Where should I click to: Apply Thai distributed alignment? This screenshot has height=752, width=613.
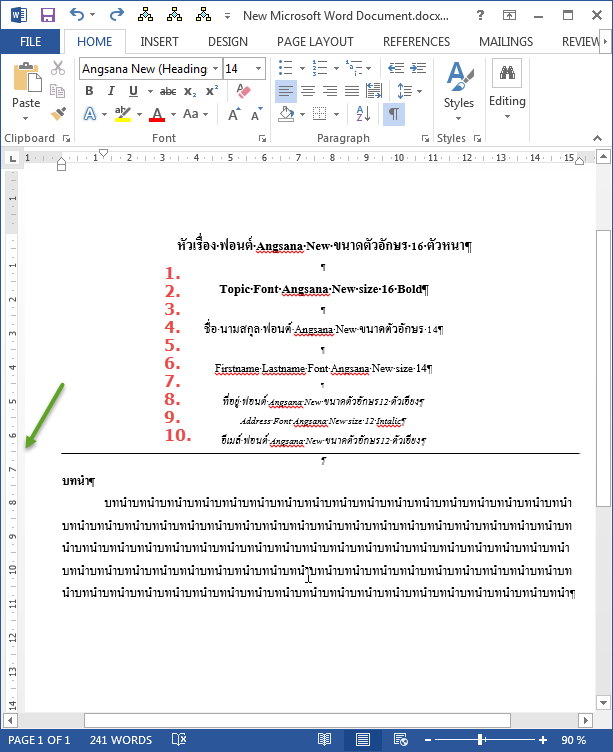[374, 91]
